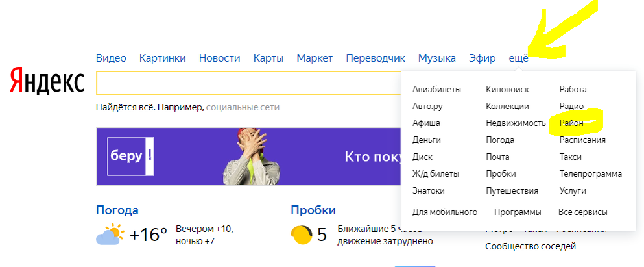Open Работа in the menu
Screen dimensions: 644x267
(x=573, y=89)
